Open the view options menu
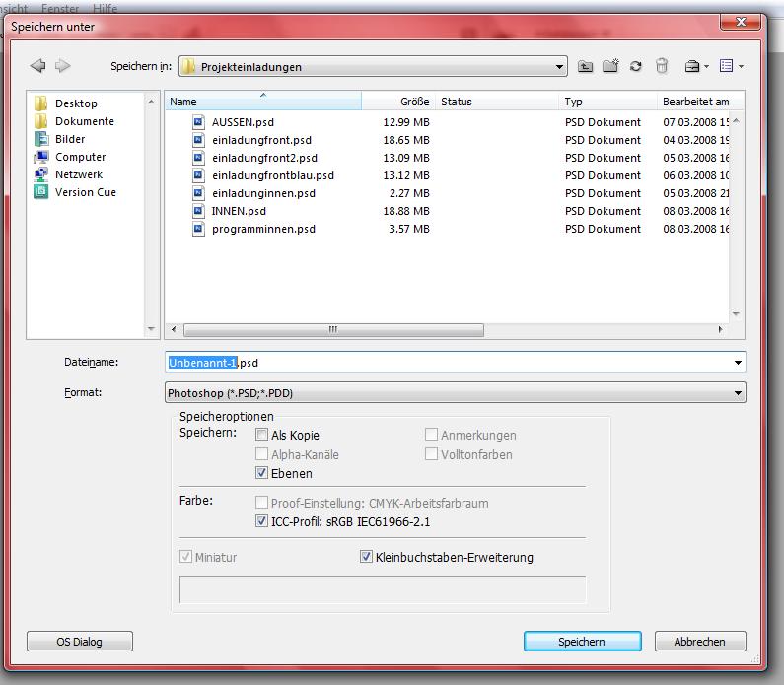This screenshot has width=784, height=685. click(731, 66)
